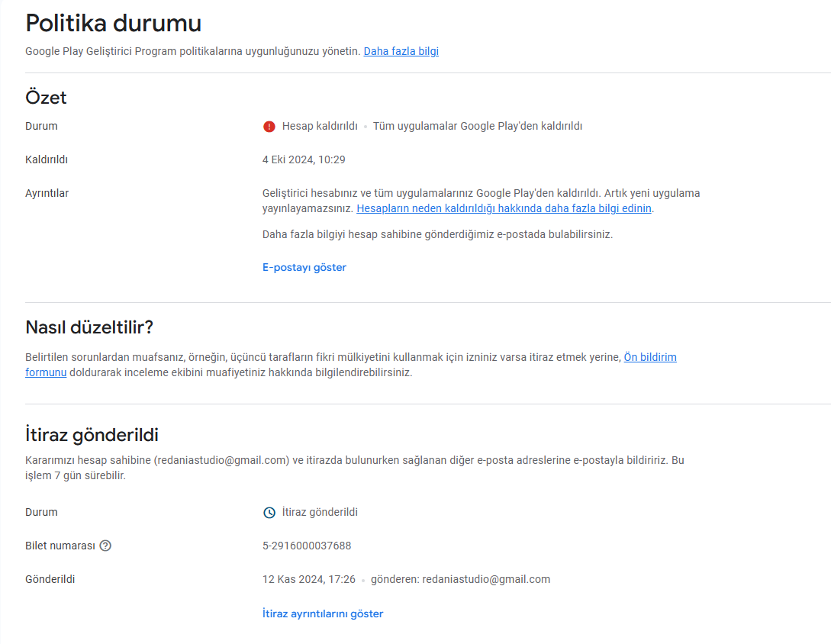The width and height of the screenshot is (831, 644).
Task: Click the İtiraz gönderildi section heading
Action: [x=92, y=435]
